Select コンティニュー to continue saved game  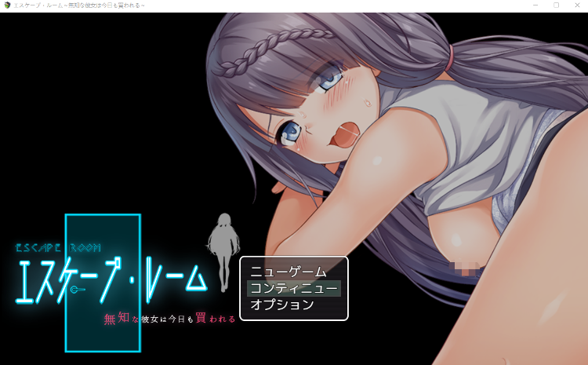pos(294,288)
